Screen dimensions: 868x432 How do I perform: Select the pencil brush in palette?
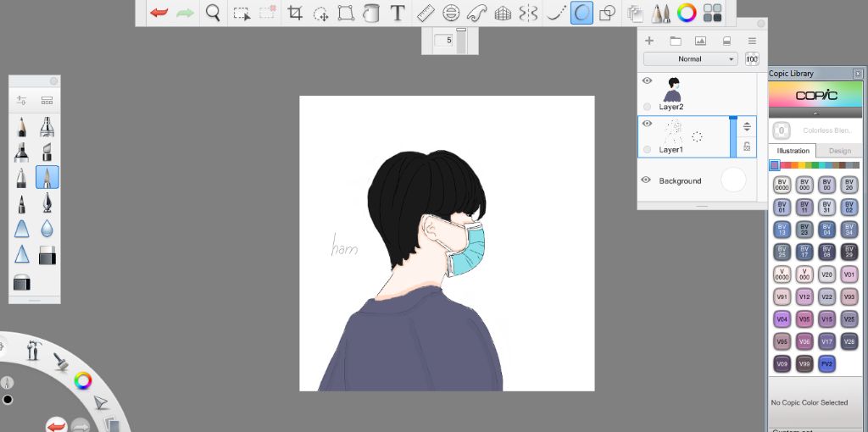[21, 127]
